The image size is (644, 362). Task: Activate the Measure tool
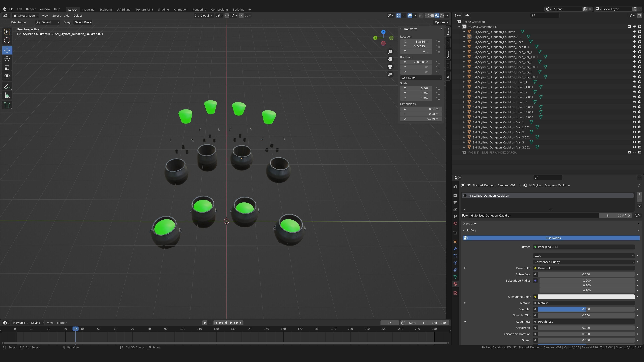(x=7, y=95)
